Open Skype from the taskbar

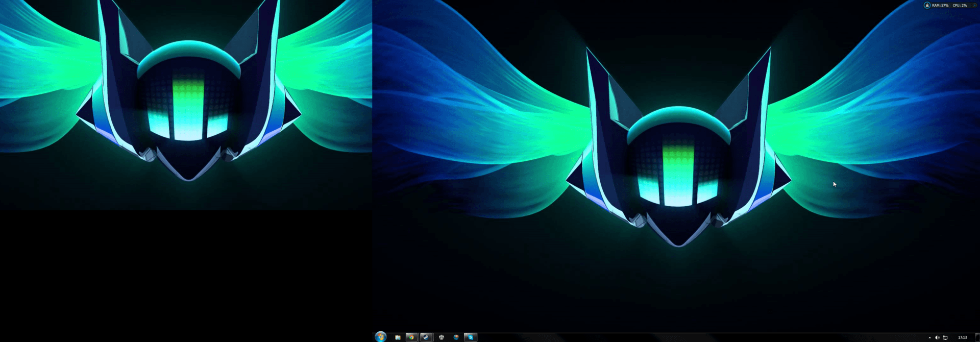tap(471, 337)
